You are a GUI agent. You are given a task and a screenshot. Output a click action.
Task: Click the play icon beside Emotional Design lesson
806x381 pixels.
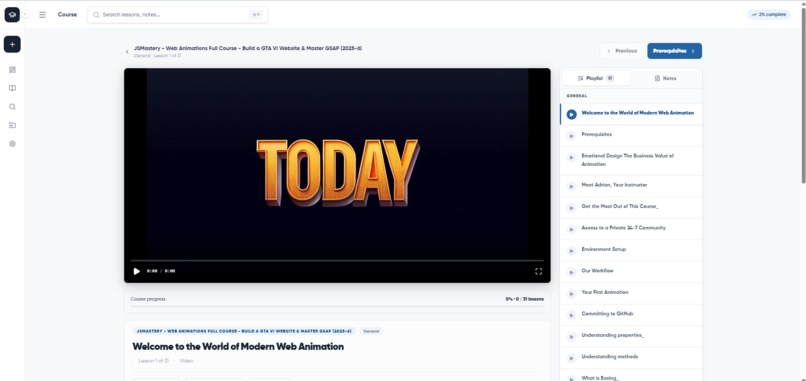tap(571, 157)
